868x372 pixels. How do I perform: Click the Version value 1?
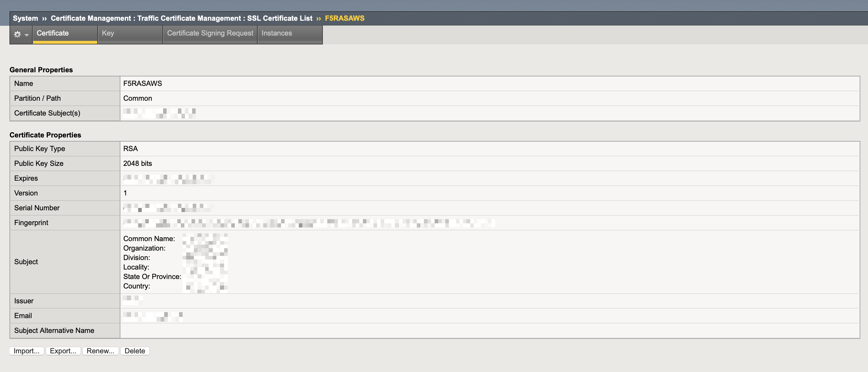click(x=125, y=193)
